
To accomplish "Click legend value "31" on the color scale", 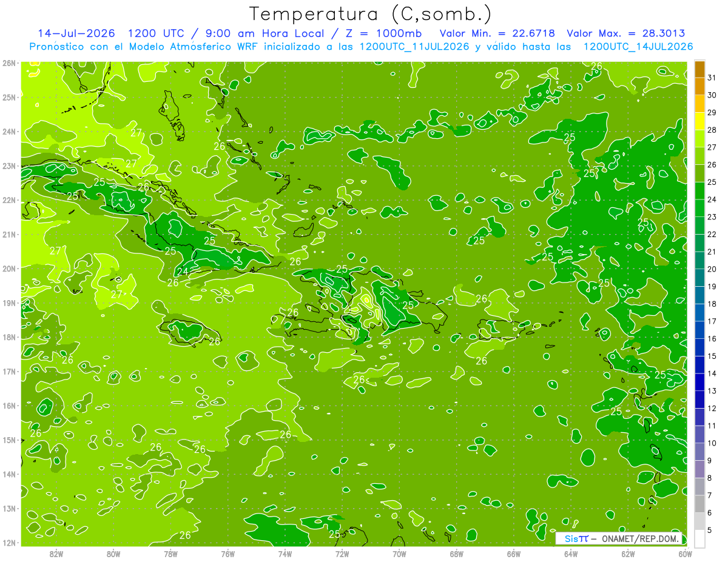I will [712, 78].
